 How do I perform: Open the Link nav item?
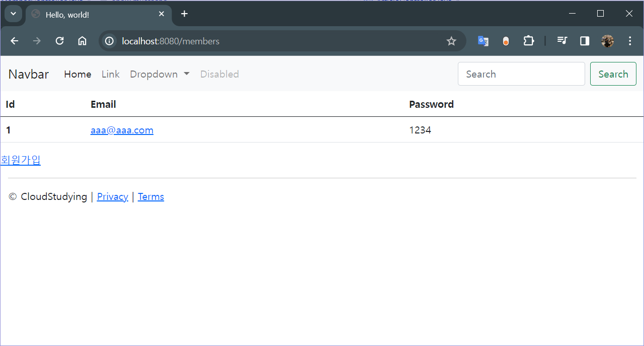111,74
